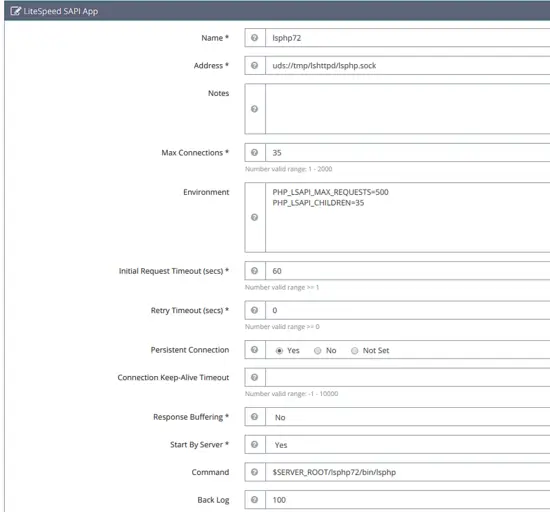Open help icon for the Environment field
The image size is (550, 512).
255,217
